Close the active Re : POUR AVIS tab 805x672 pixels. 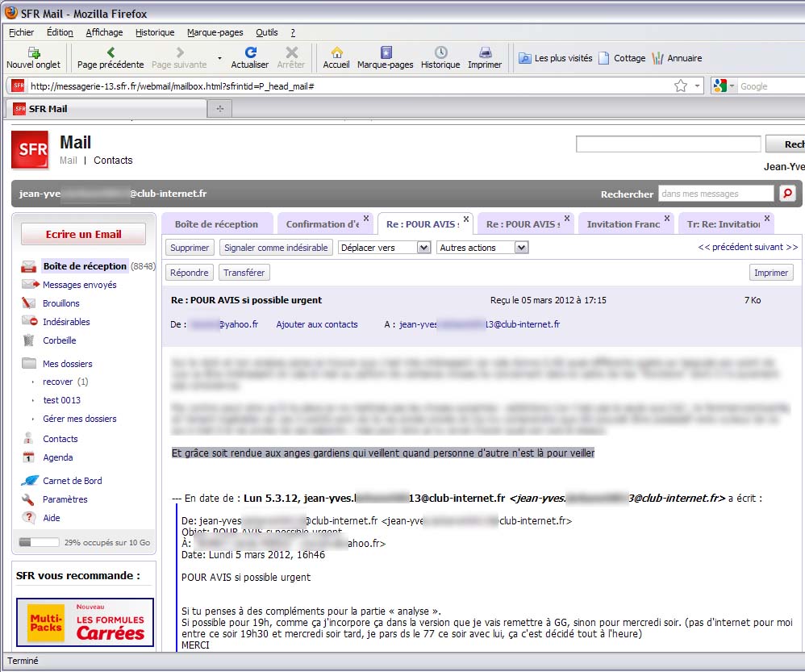click(x=465, y=219)
